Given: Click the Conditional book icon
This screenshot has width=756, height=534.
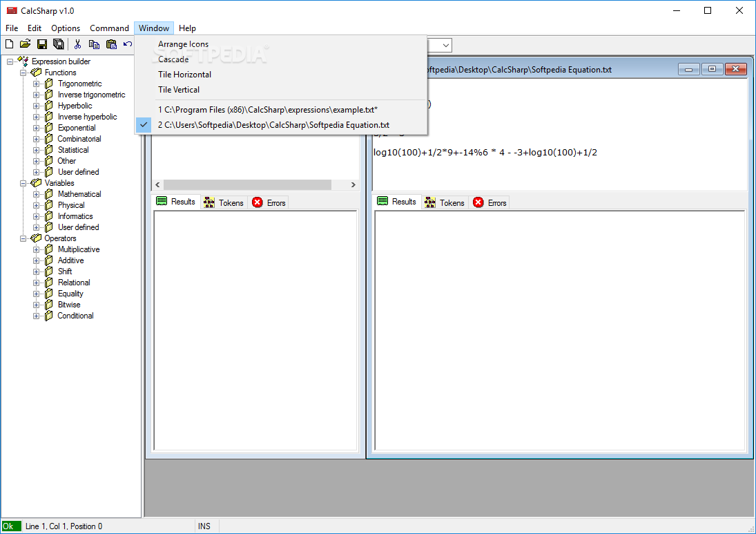Looking at the screenshot, I should 49,316.
